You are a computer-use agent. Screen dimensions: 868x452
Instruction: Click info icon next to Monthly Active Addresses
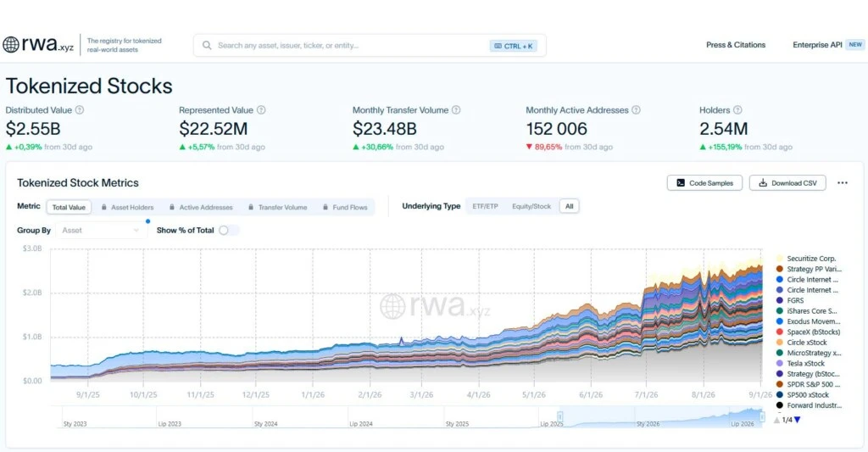[636, 110]
